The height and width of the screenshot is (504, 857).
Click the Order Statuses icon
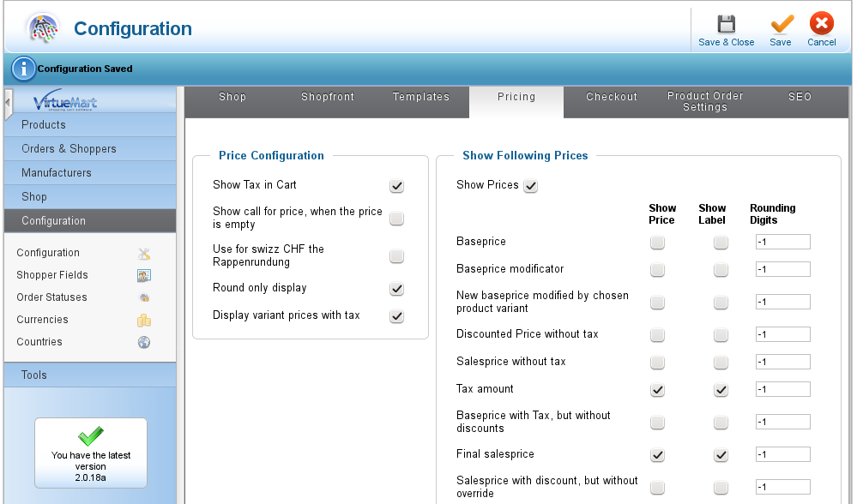click(x=144, y=297)
